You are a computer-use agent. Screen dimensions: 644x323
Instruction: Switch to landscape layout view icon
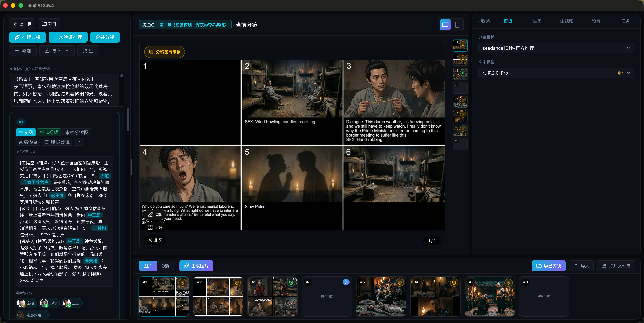click(x=445, y=25)
